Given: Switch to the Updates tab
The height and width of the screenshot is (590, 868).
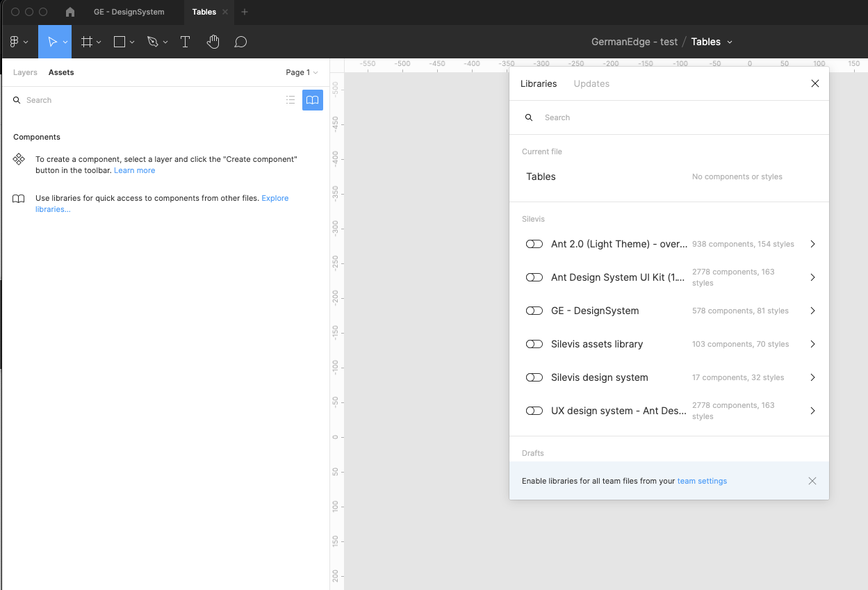Looking at the screenshot, I should pyautogui.click(x=591, y=83).
